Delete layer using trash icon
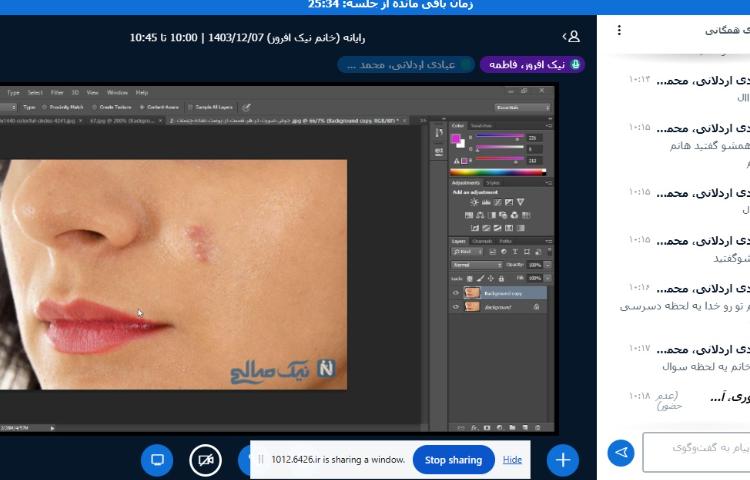The image size is (750, 480). pos(538,428)
